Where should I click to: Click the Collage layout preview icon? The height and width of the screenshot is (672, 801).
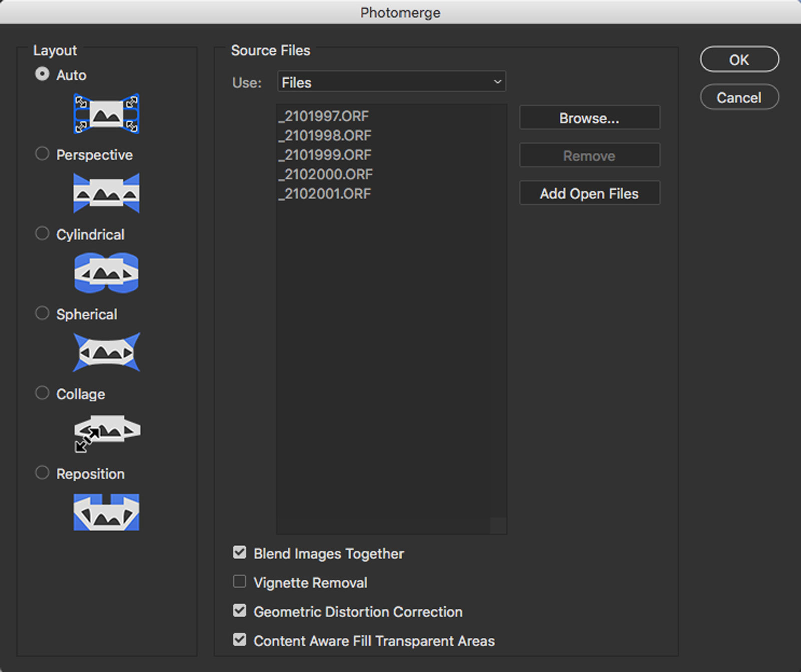point(106,432)
